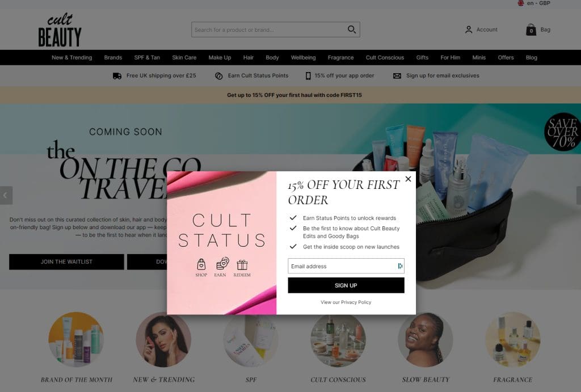
Task: Click the delivery truck shipping icon
Action: [x=117, y=76]
